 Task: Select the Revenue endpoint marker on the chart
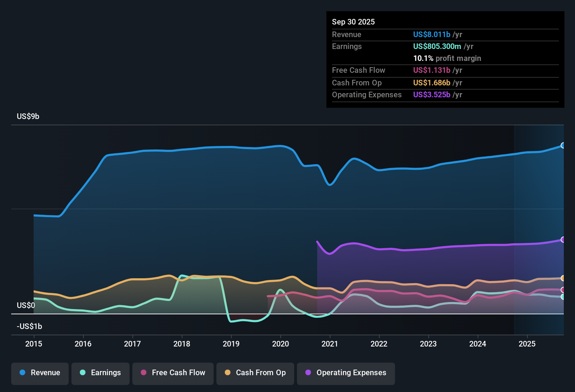(563, 145)
